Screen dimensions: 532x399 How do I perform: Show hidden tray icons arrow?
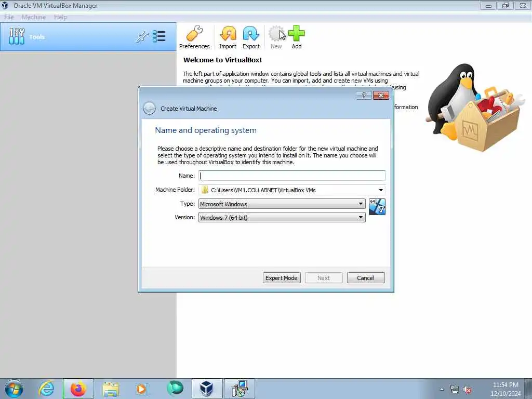442,390
